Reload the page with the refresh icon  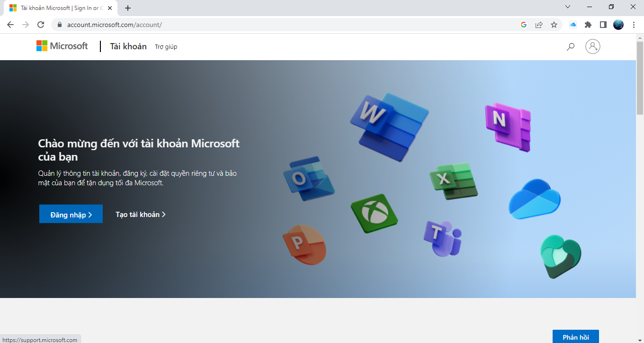41,25
